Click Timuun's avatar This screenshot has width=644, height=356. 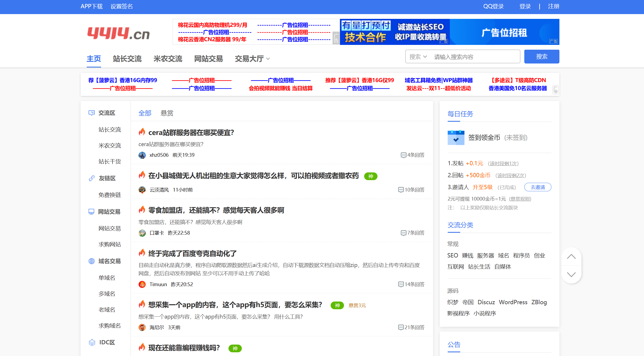[142, 284]
